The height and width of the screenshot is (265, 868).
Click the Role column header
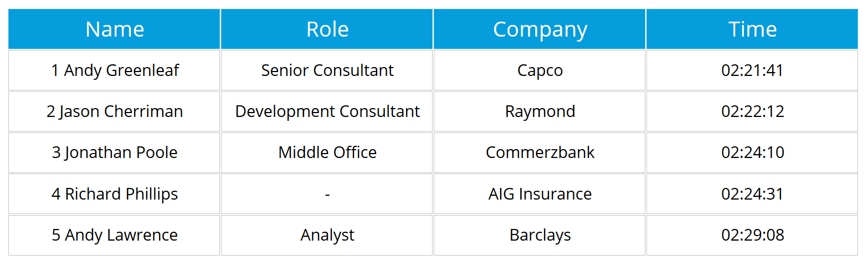pos(327,29)
